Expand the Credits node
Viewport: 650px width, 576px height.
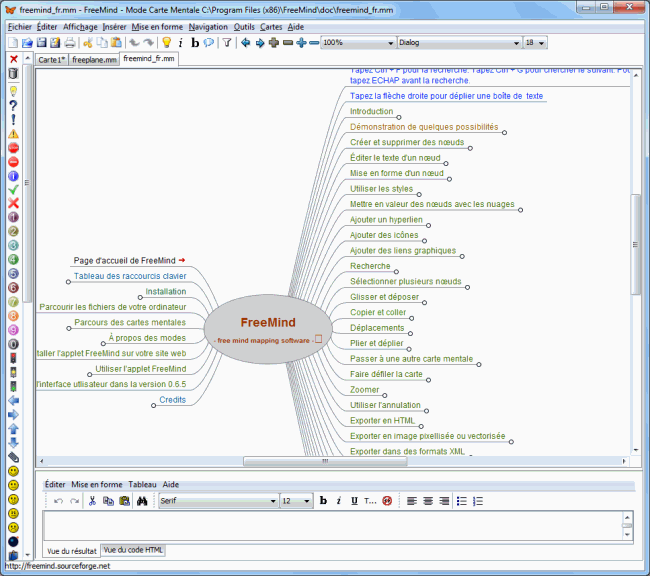(x=153, y=406)
